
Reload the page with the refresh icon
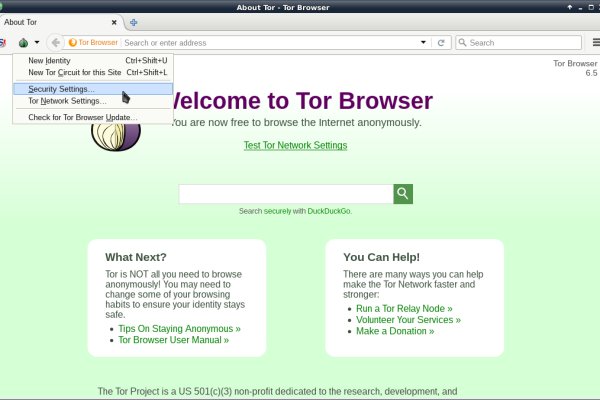coord(441,43)
